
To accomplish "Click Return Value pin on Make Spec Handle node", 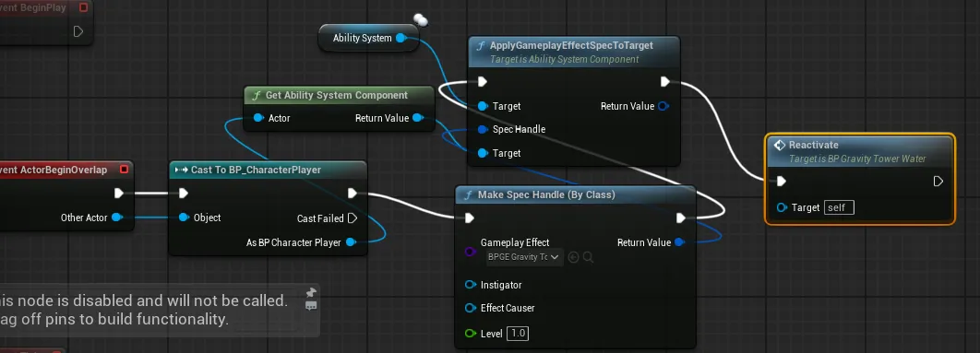I will pyautogui.click(x=679, y=242).
